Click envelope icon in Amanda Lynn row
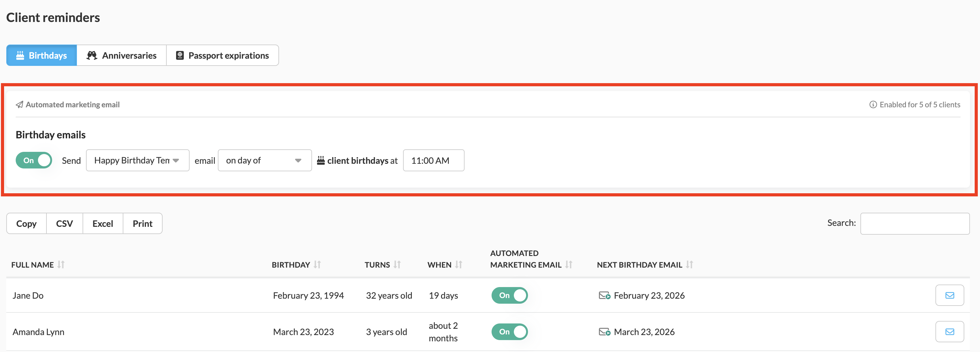 point(949,332)
